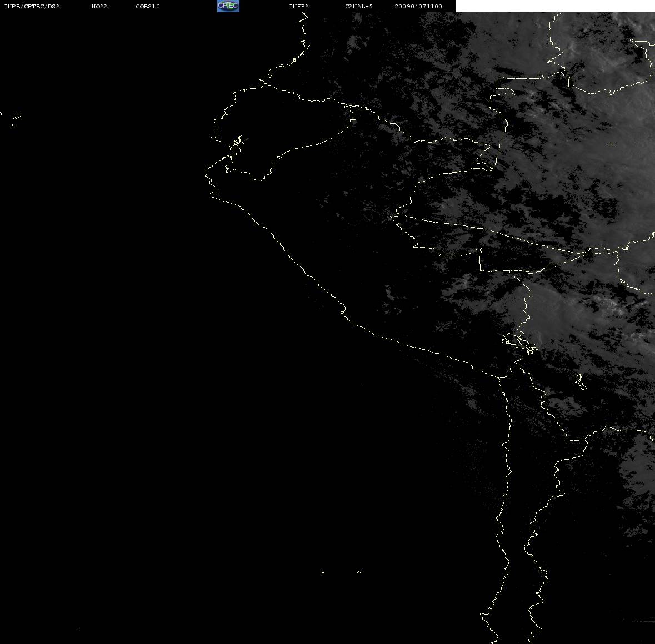Viewport: 655px width, 644px height.
Task: Click the CPTEC logo in the header
Action: (x=228, y=6)
